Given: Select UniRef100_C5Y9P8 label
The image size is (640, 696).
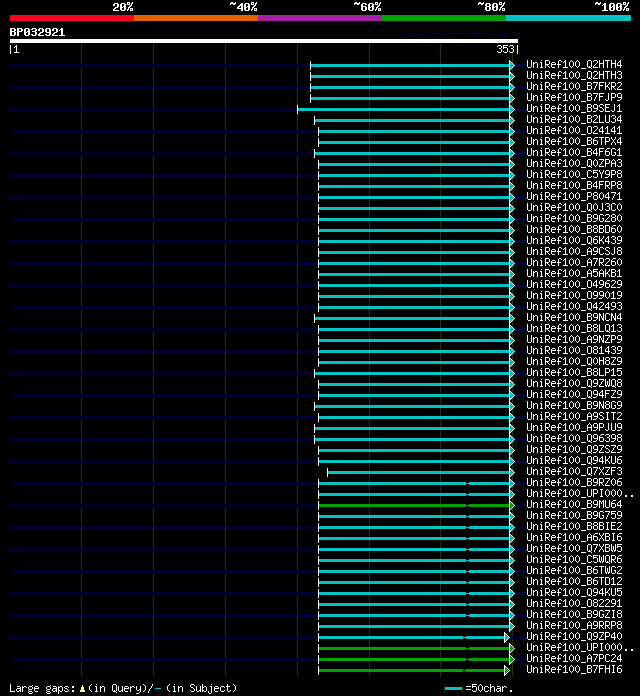Looking at the screenshot, I should coord(574,174).
